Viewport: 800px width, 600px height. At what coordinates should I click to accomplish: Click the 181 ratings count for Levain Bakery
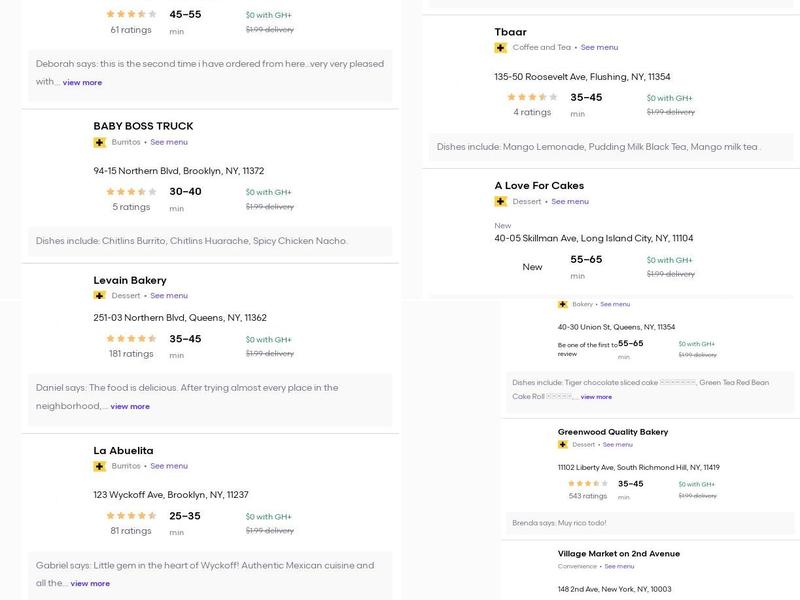(x=131, y=354)
